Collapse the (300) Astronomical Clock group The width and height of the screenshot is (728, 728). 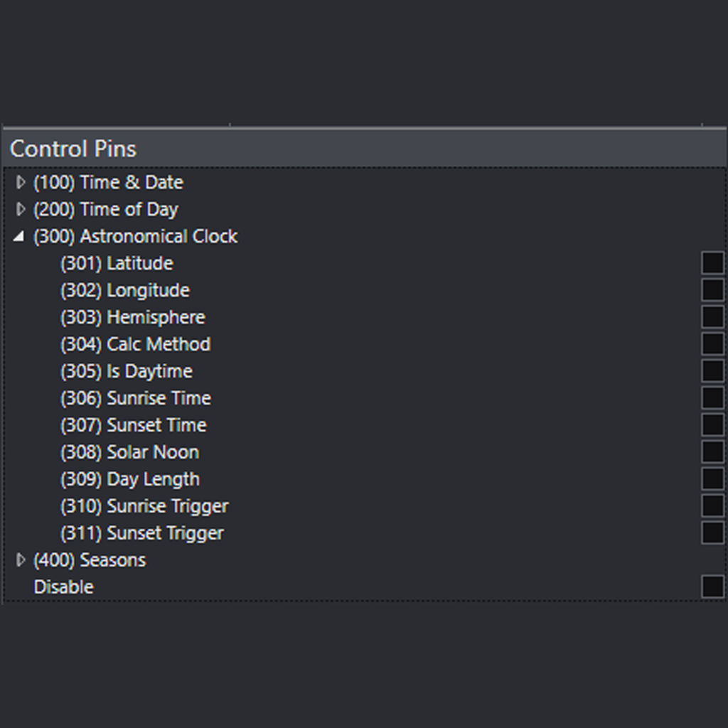point(19,236)
